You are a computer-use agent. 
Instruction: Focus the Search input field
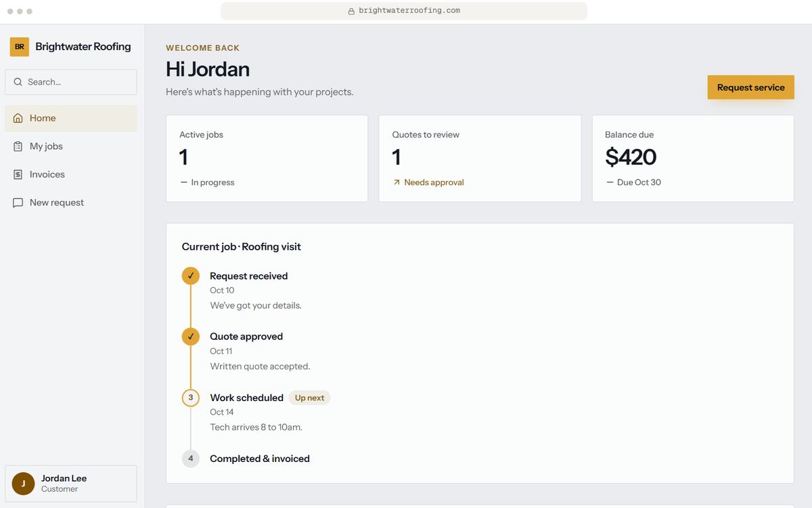click(x=71, y=82)
